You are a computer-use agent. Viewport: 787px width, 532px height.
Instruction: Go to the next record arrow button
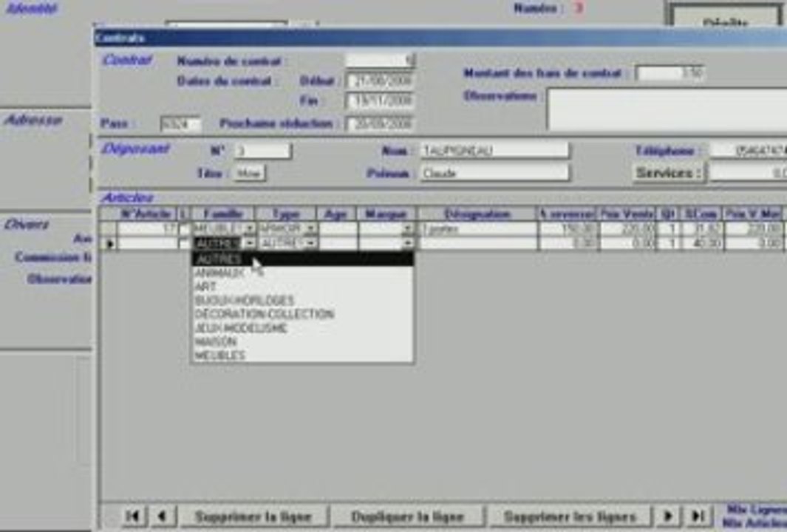[667, 516]
